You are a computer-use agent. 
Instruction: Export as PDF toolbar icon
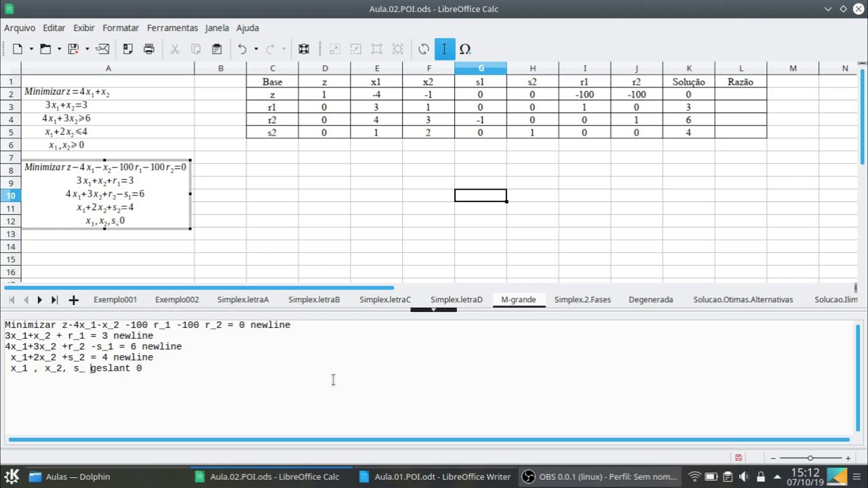(127, 49)
